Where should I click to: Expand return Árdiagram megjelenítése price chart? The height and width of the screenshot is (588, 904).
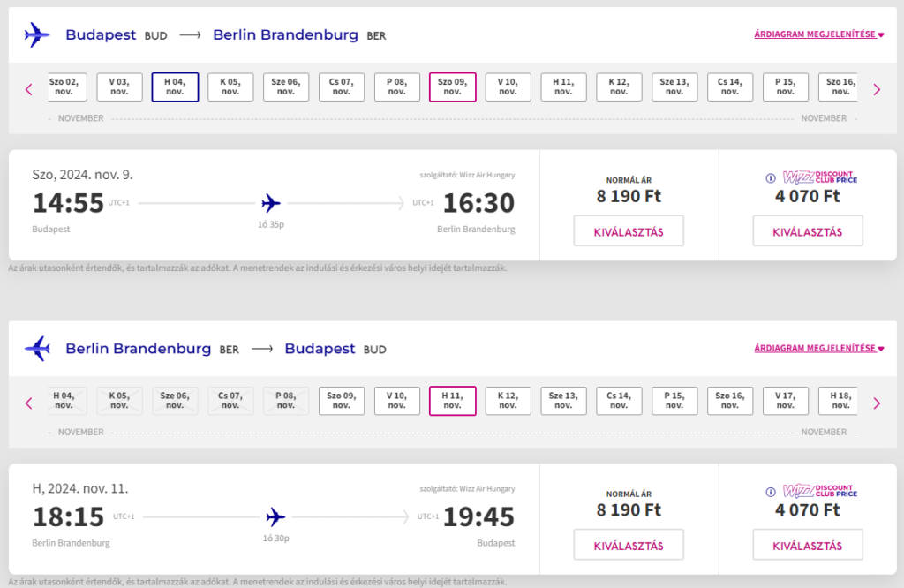point(818,348)
